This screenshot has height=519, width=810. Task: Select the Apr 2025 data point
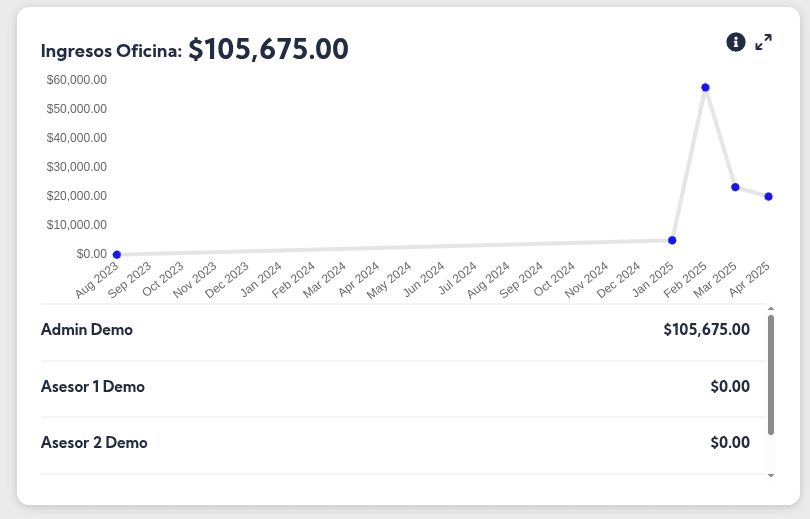(768, 196)
